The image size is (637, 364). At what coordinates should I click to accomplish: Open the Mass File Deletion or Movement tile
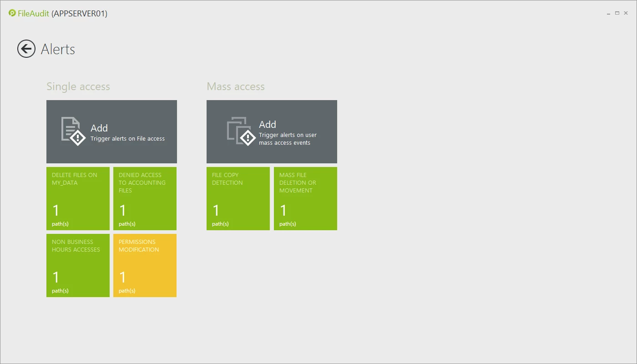point(305,198)
